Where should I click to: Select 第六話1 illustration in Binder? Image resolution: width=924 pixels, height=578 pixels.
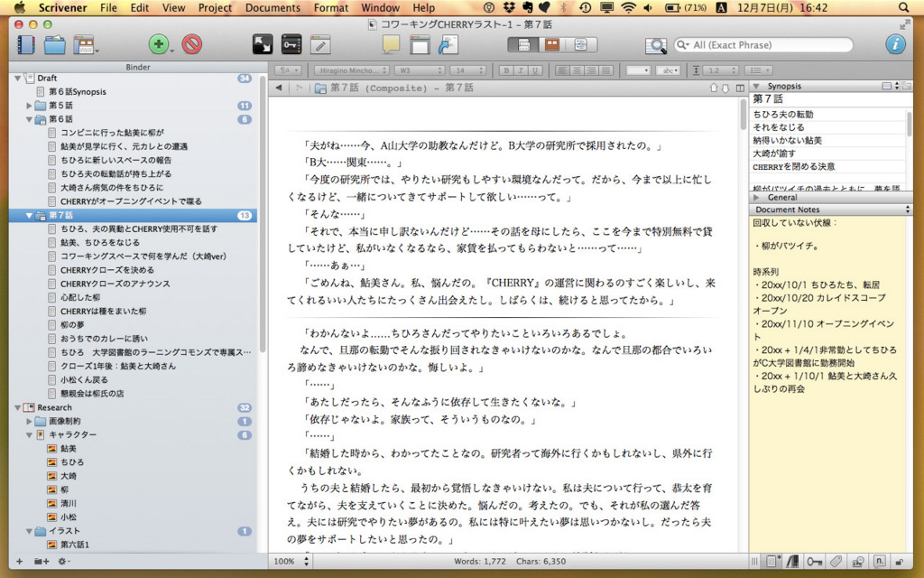pos(75,545)
